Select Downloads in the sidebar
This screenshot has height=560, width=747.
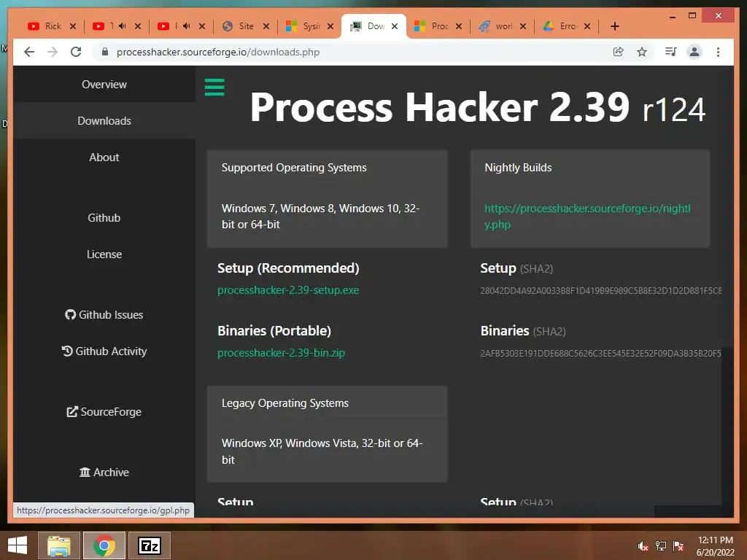104,121
